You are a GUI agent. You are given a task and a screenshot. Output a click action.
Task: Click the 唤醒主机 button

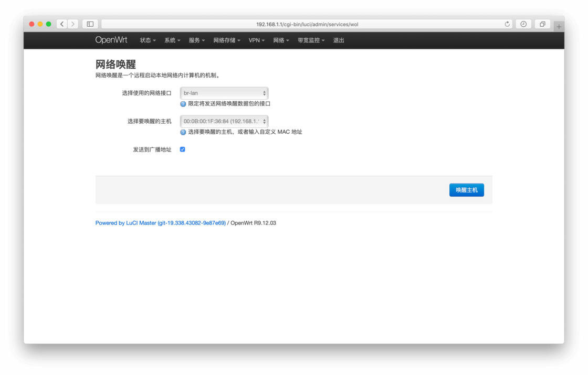click(x=466, y=190)
